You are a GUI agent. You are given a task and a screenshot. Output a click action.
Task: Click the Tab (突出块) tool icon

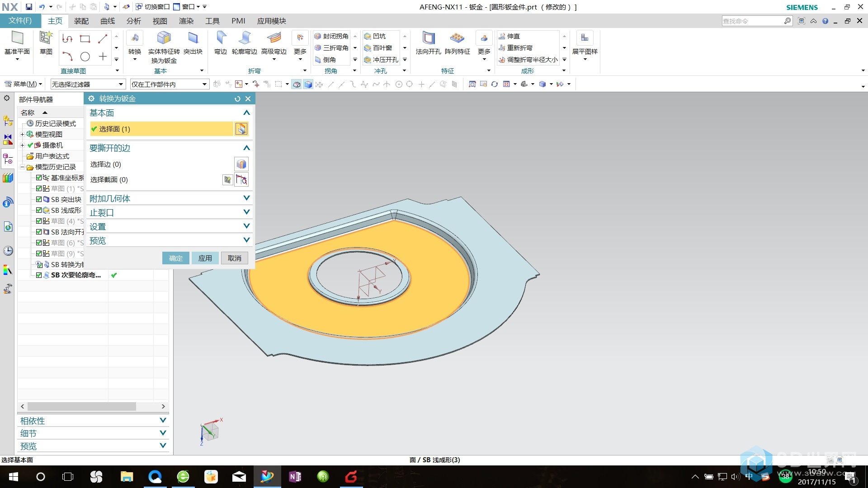(193, 38)
